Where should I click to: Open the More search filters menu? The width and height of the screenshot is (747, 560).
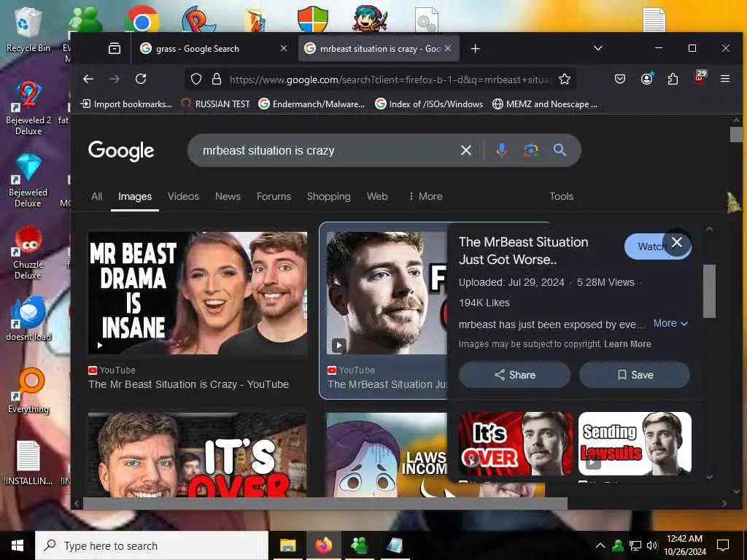pos(425,196)
